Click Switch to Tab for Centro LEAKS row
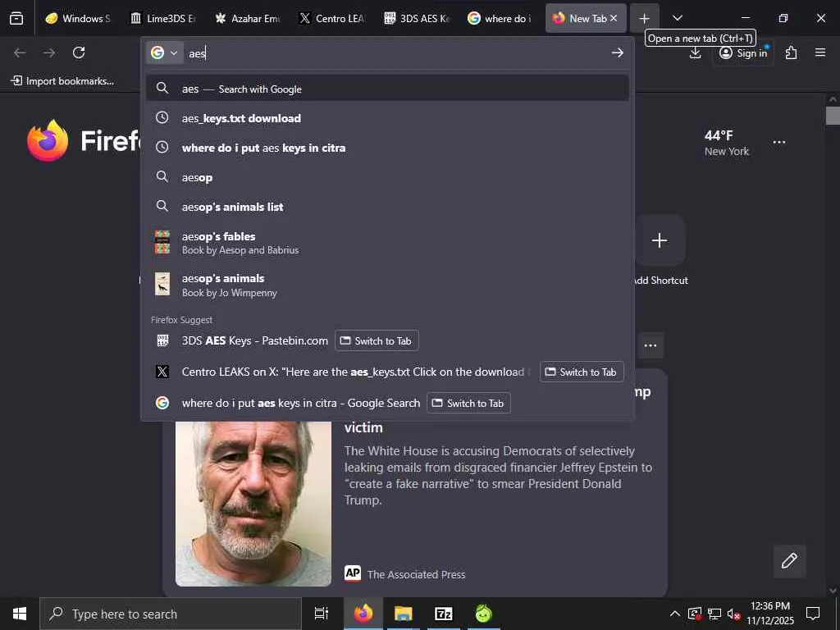The width and height of the screenshot is (840, 630). 582,372
